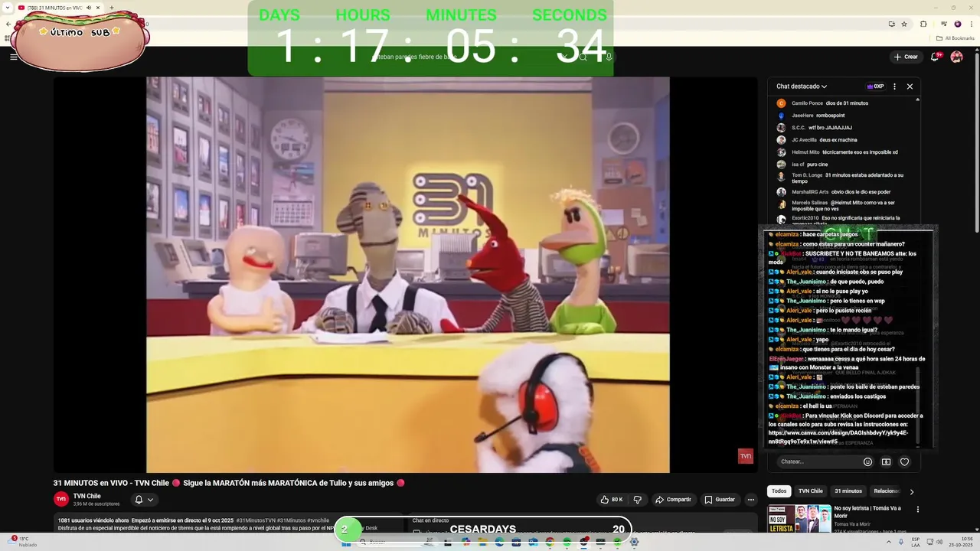Click ESP LAA language indicator

[x=916, y=542]
